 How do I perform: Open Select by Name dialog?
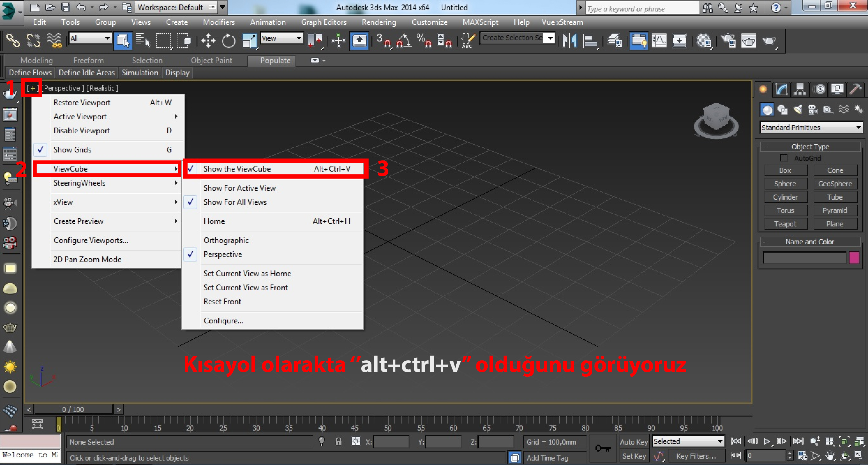point(143,41)
